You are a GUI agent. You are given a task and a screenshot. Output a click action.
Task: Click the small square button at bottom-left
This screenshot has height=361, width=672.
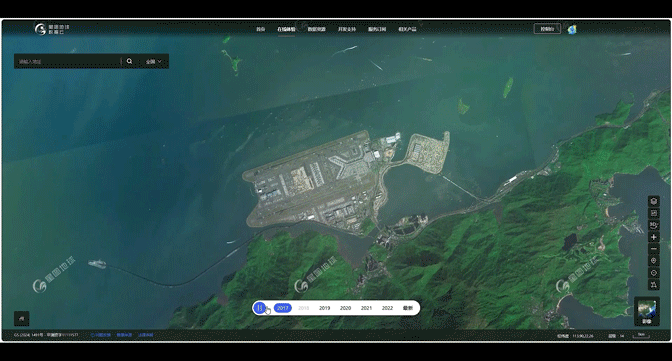coord(21,319)
